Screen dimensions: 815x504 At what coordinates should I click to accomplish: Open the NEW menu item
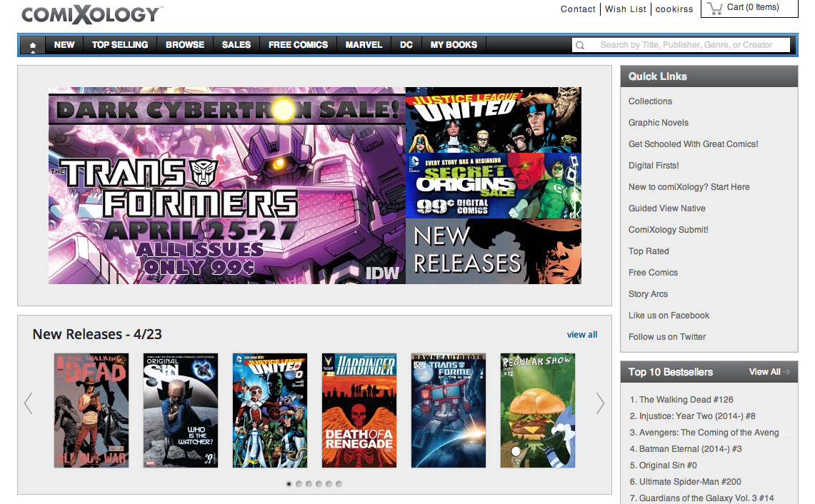click(64, 45)
